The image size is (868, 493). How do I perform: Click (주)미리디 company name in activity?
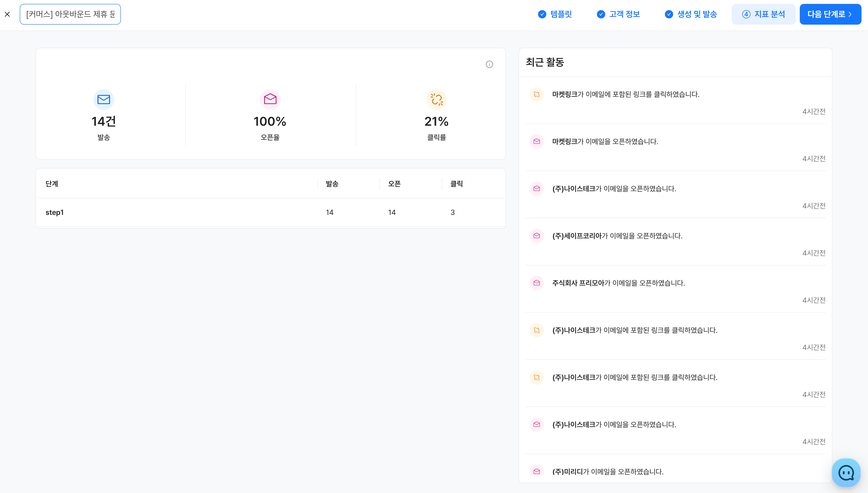pyautogui.click(x=568, y=472)
